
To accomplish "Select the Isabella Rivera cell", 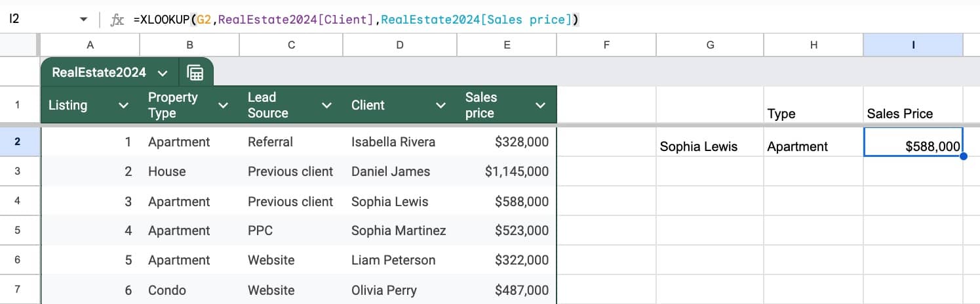I will click(x=400, y=142).
